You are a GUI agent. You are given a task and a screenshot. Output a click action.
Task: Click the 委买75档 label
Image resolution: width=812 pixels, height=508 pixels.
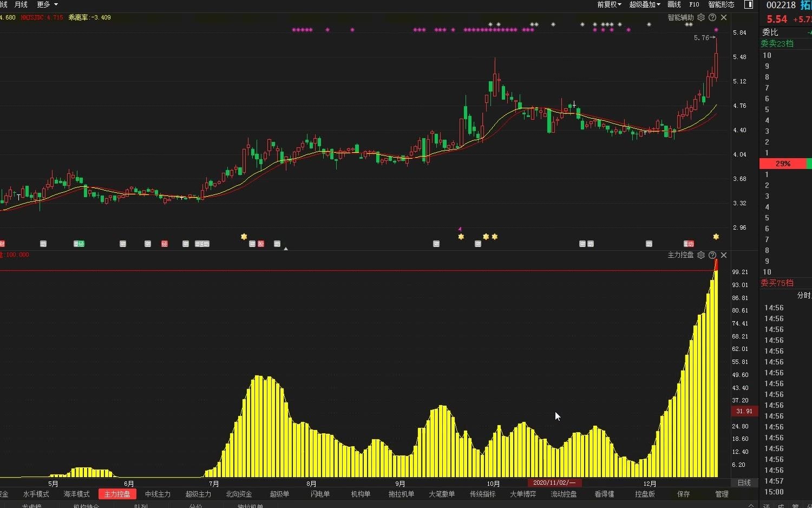(x=777, y=283)
